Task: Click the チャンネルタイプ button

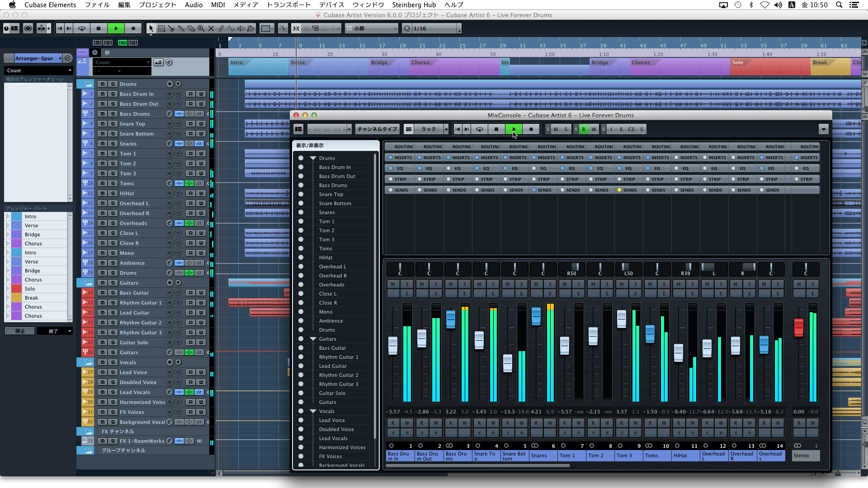Action: pyautogui.click(x=377, y=129)
